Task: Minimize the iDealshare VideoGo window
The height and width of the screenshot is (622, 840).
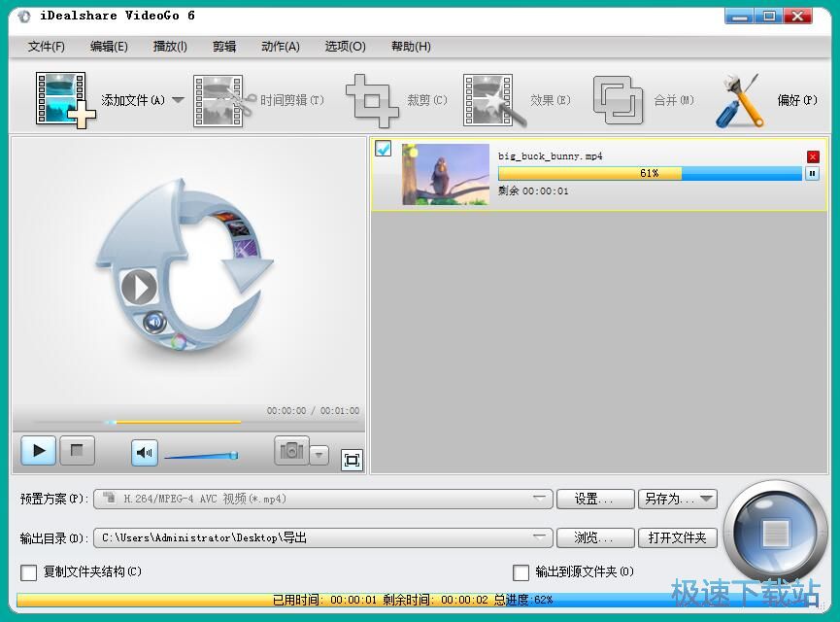Action: [x=739, y=17]
